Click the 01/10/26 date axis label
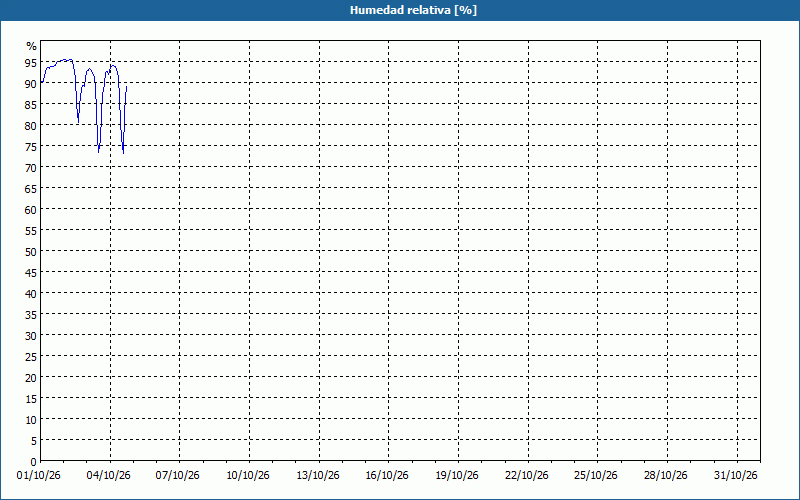Screen dimensions: 800x500 [39, 476]
